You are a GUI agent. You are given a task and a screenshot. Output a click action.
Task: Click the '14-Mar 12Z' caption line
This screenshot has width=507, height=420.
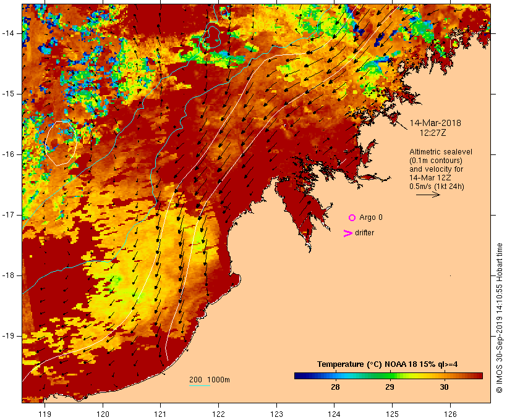click(430, 178)
